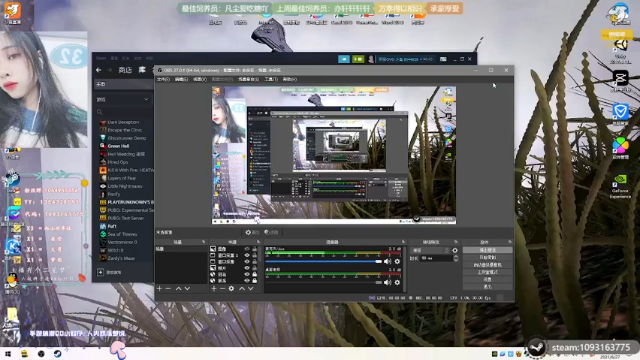The width and height of the screenshot is (640, 360).
Task: Open source properties gear icon
Action: pos(231,289)
